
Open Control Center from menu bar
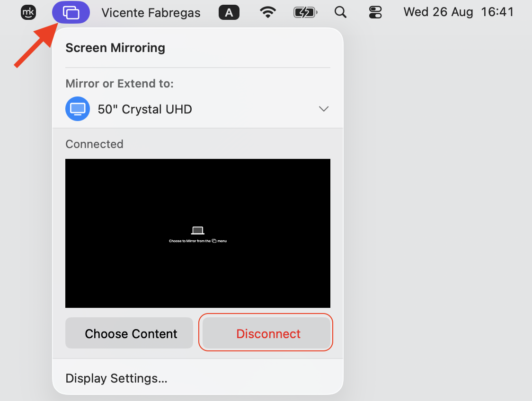375,13
